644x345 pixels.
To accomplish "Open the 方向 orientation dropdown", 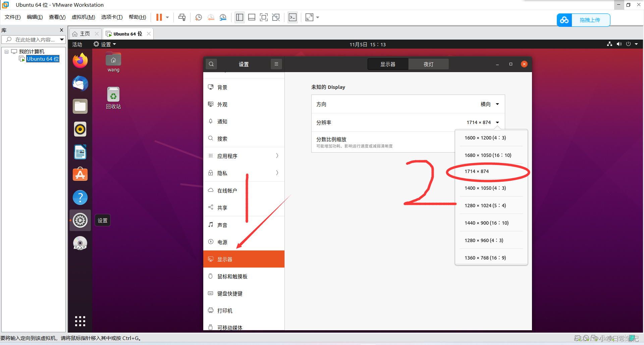I will point(490,104).
